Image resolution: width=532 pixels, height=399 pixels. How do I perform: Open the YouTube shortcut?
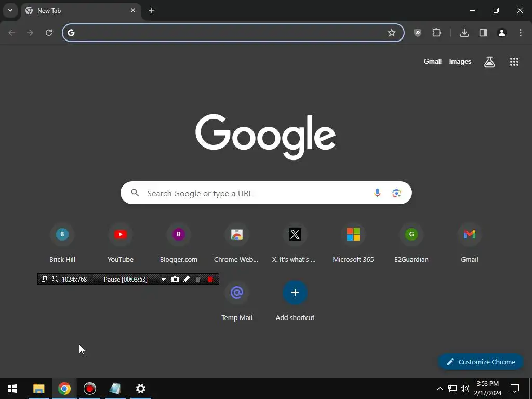121,243
